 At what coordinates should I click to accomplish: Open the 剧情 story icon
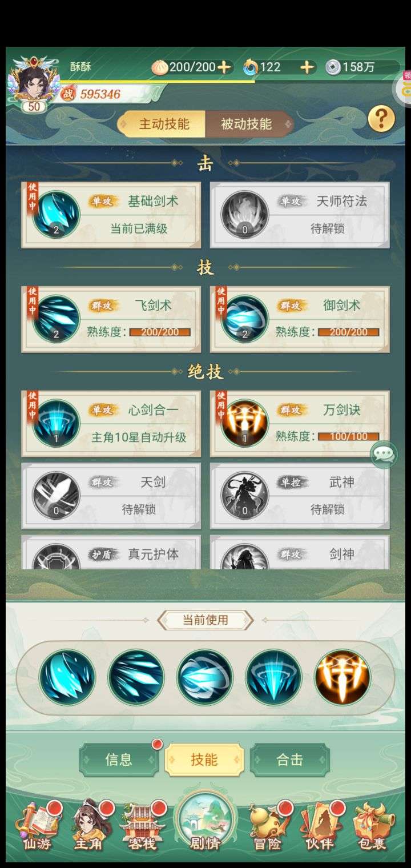pyautogui.click(x=205, y=822)
